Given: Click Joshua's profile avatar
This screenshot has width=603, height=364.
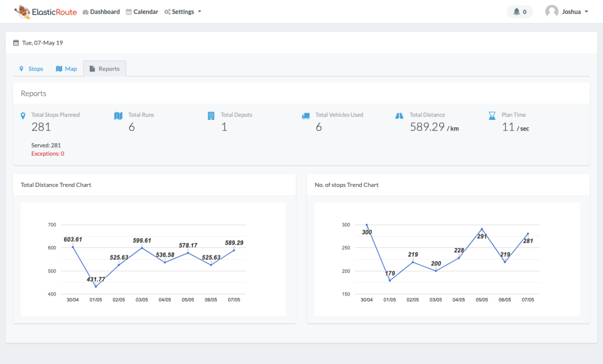Looking at the screenshot, I should [551, 11].
